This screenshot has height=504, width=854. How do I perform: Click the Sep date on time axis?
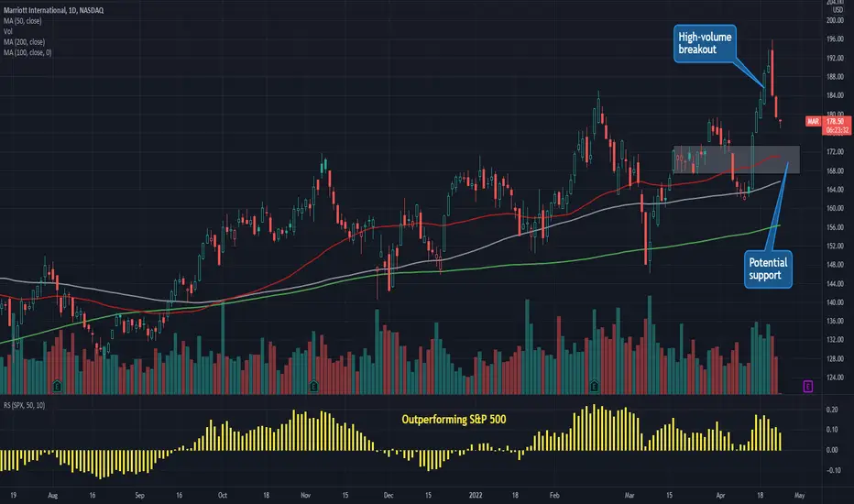pyautogui.click(x=139, y=495)
